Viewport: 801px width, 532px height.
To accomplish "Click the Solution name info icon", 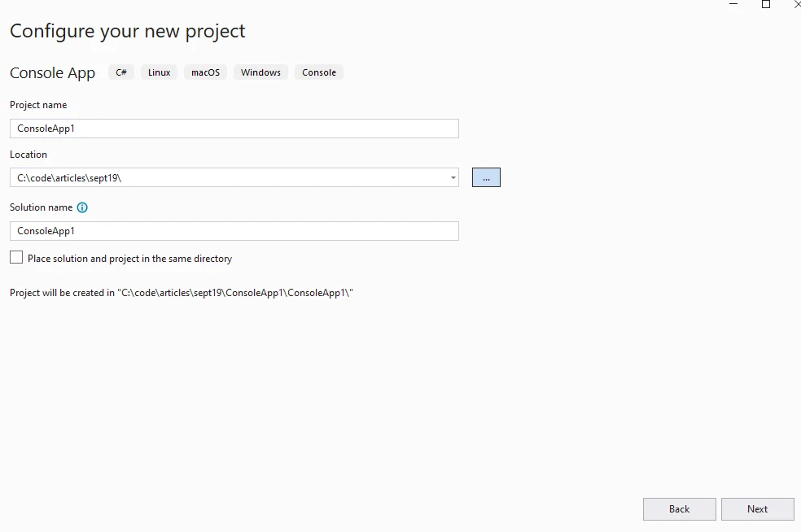I will point(82,207).
